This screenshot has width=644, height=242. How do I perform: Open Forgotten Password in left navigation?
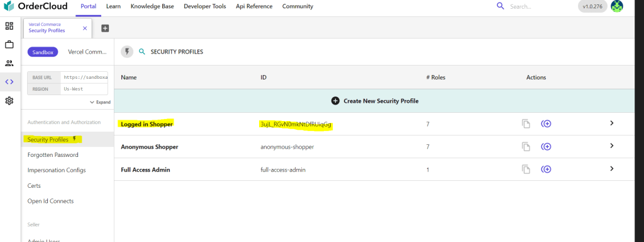click(x=53, y=155)
